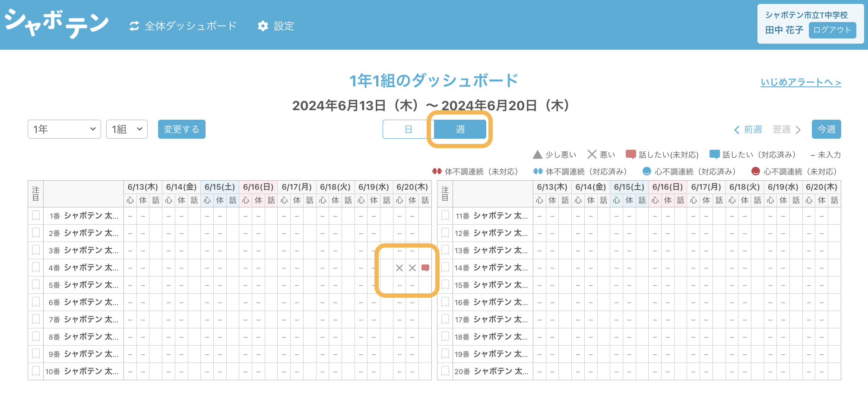Toggle bookmark flag for 5番 student
Viewport: 868px width, 404px height.
pyautogui.click(x=36, y=285)
